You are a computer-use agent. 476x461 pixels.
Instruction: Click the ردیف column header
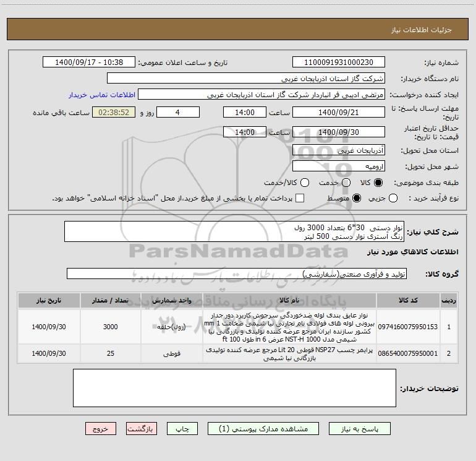coord(449,301)
